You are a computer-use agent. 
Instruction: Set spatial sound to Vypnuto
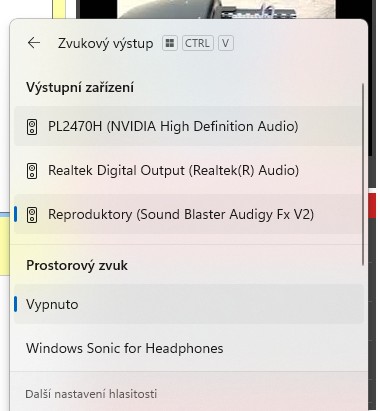click(x=188, y=304)
